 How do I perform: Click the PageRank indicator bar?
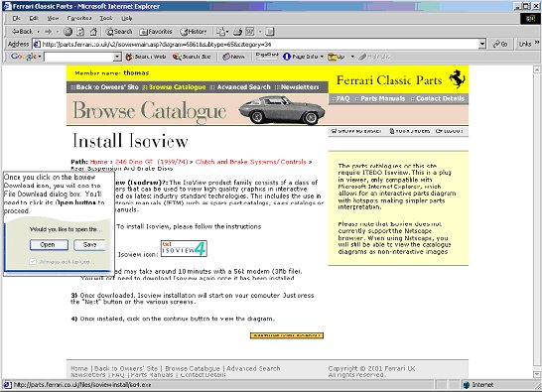(266, 56)
